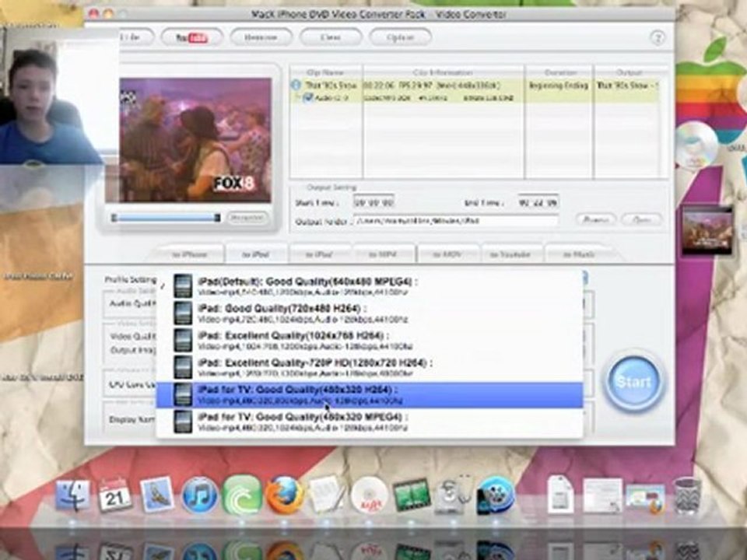Switch to the 'to iPod' tab
This screenshot has height=560, width=747.
click(x=319, y=254)
